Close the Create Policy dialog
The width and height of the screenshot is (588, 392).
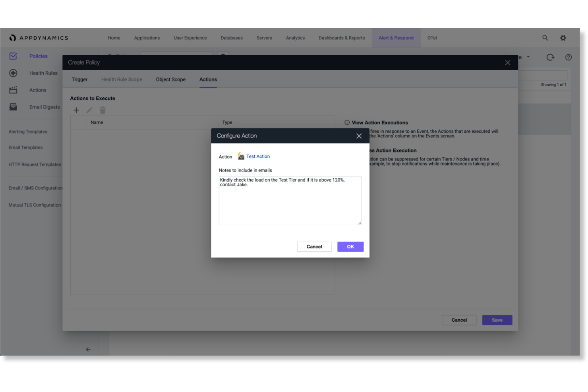(x=507, y=63)
